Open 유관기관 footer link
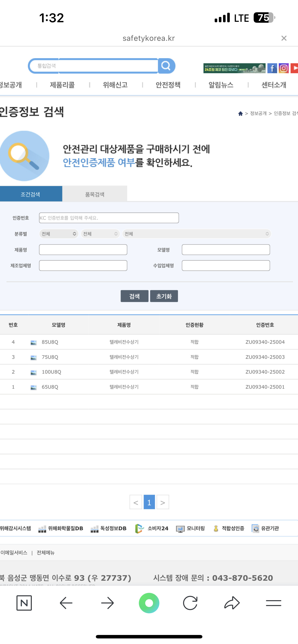This screenshot has height=644, width=298. click(265, 528)
